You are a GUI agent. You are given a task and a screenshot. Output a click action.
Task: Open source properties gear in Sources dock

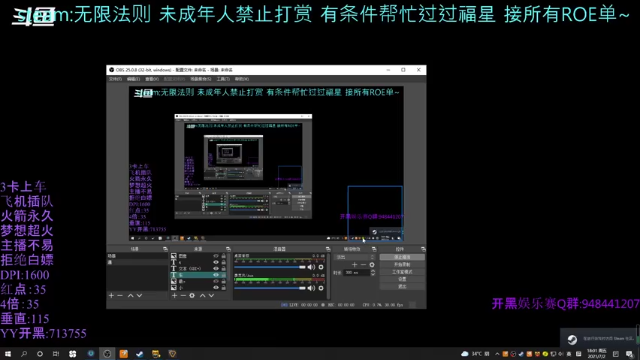coord(192,295)
